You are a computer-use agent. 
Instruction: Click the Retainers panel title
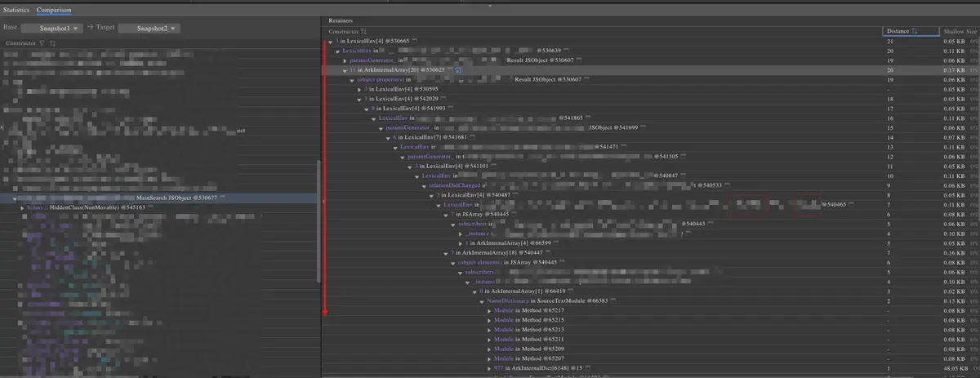[x=341, y=19]
